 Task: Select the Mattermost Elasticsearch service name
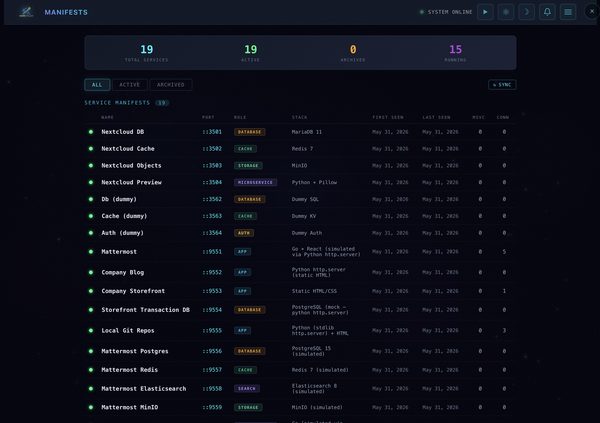pos(143,389)
